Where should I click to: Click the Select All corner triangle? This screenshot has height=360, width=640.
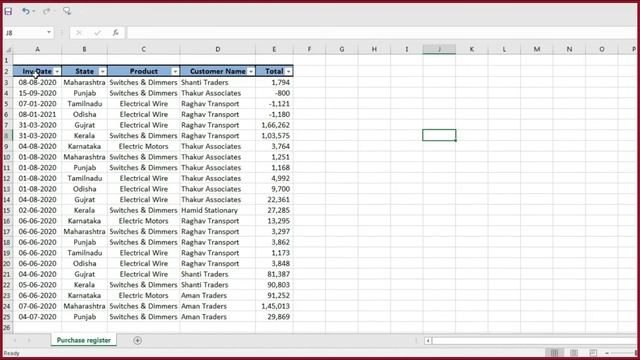8,49
